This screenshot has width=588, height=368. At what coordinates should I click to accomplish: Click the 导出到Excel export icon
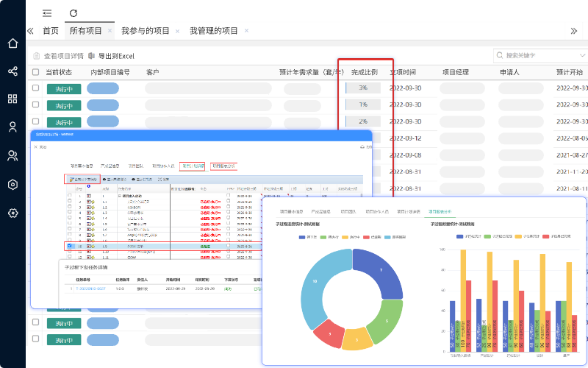[92, 55]
